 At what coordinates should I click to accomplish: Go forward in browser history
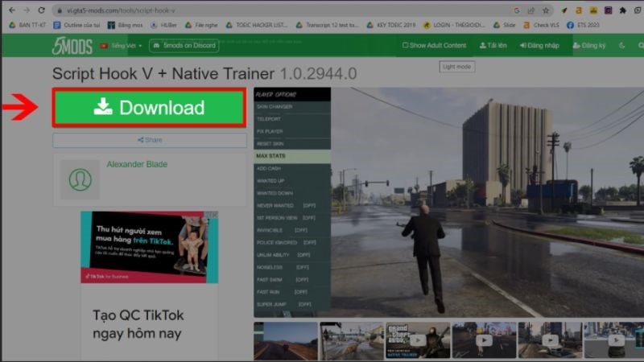[27, 10]
